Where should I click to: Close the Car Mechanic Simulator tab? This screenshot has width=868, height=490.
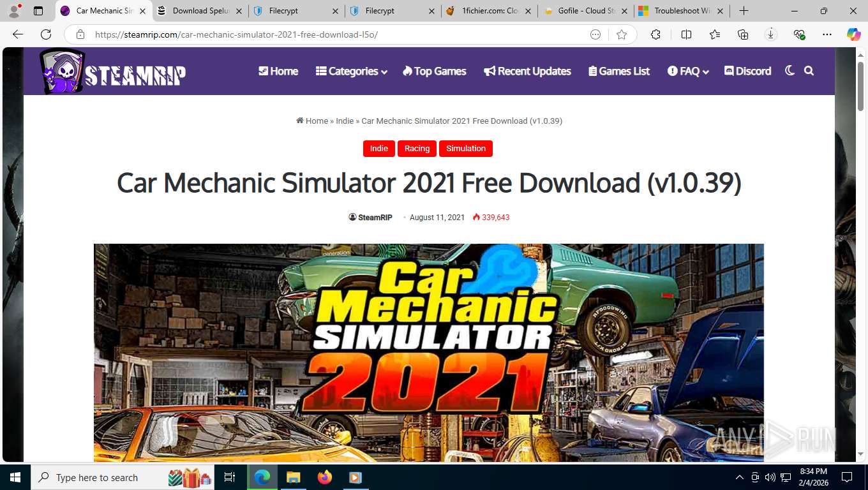(142, 11)
